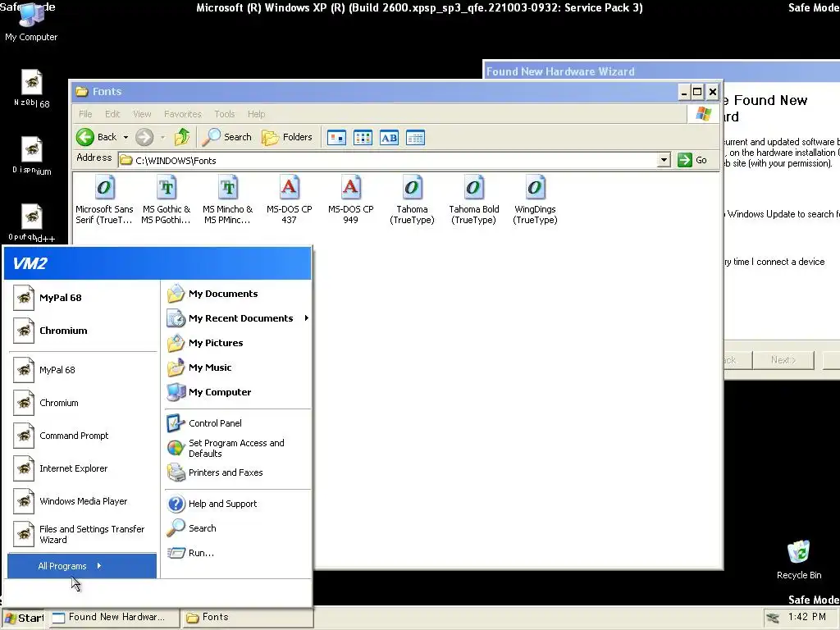The image size is (840, 630).
Task: Open Printers and Faxes
Action: coord(237,472)
